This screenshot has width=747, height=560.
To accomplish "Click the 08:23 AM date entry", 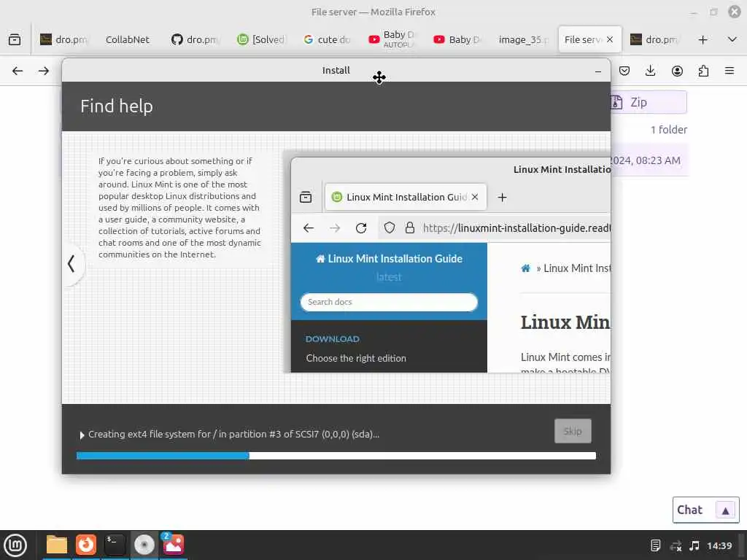I will click(646, 160).
